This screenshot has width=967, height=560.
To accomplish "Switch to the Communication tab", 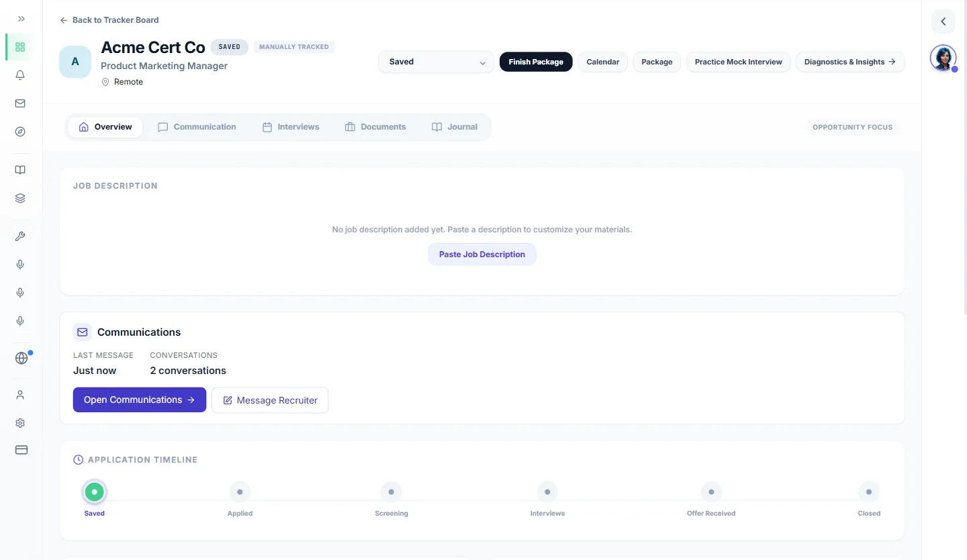I will [x=197, y=127].
